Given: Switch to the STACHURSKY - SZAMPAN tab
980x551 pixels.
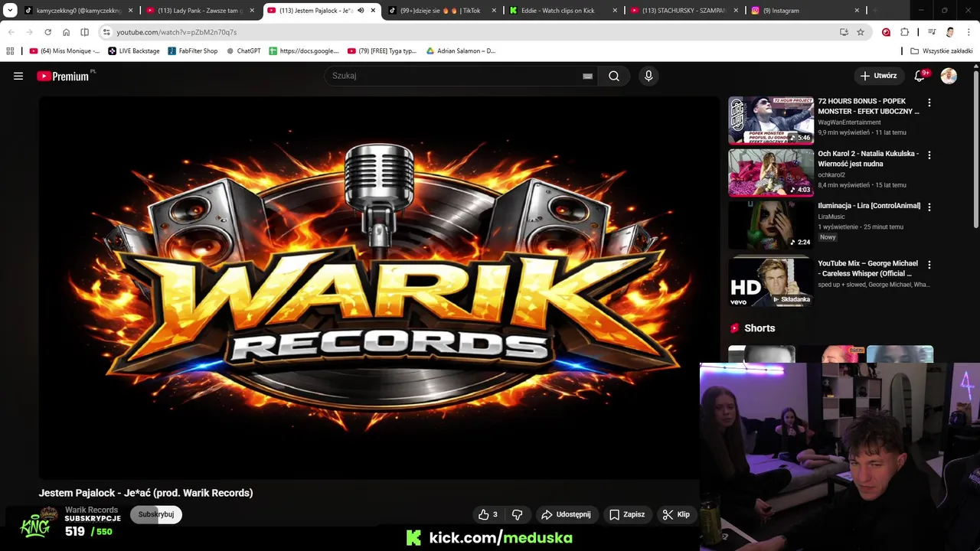Looking at the screenshot, I should (x=684, y=11).
